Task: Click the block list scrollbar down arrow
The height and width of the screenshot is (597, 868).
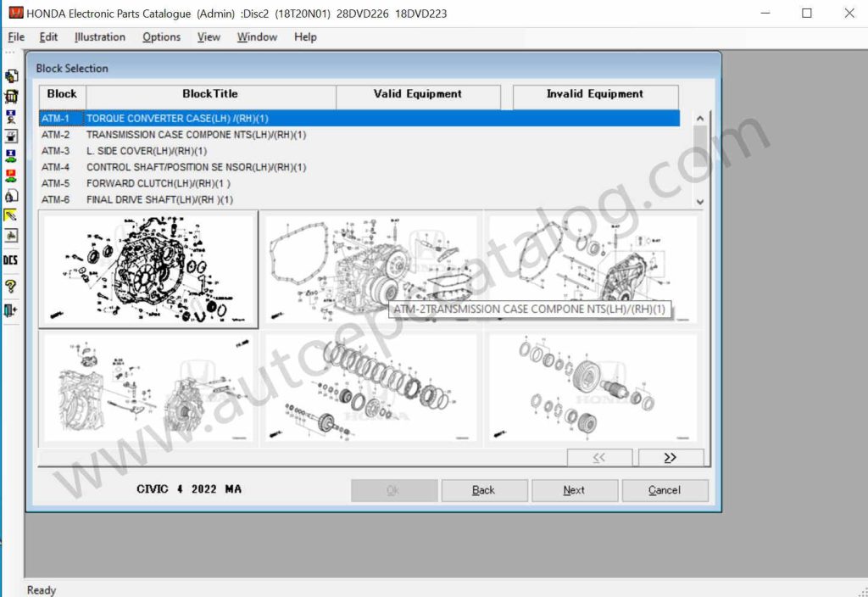Action: tap(698, 202)
